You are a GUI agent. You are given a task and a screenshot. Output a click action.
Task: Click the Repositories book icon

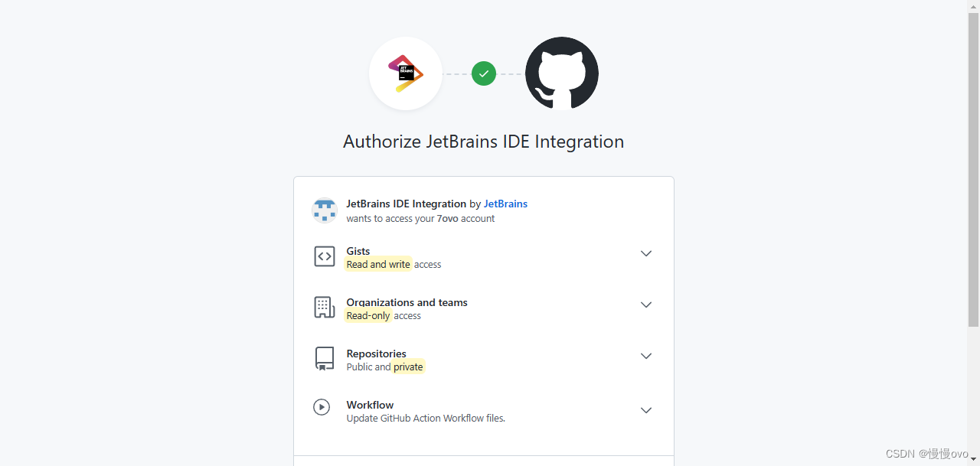click(325, 359)
